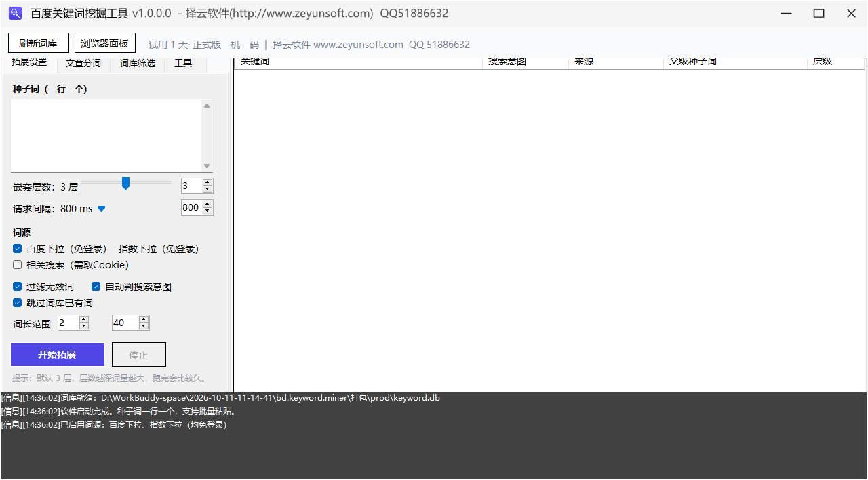The width and height of the screenshot is (868, 480).
Task: Enable 相关搜索（需取Cookie）checkbox
Action: pos(18,265)
